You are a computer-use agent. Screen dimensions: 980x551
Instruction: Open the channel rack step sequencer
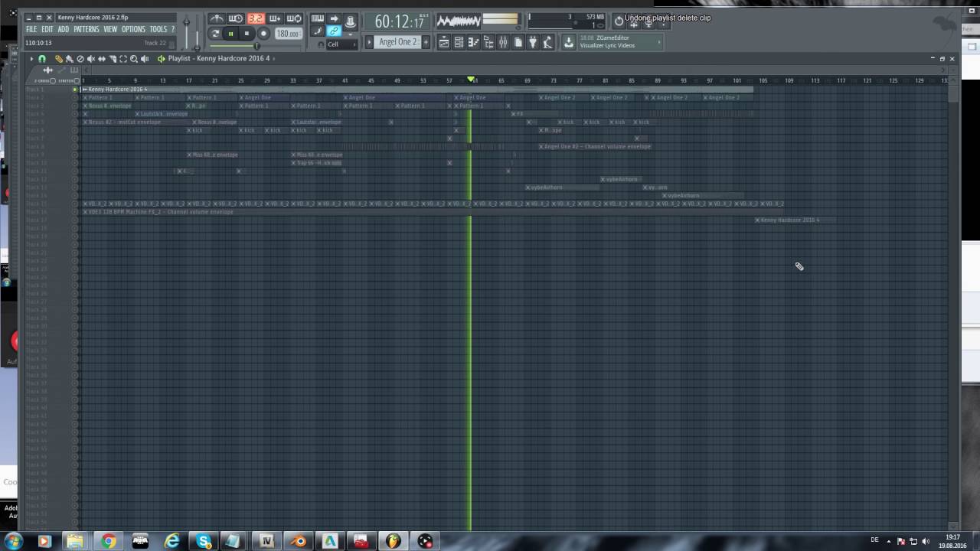(x=459, y=42)
